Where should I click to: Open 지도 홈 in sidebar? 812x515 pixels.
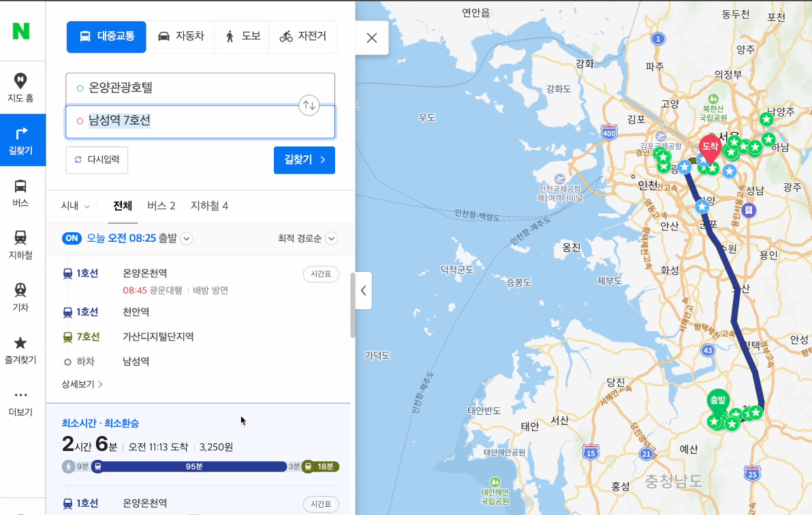pyautogui.click(x=20, y=88)
